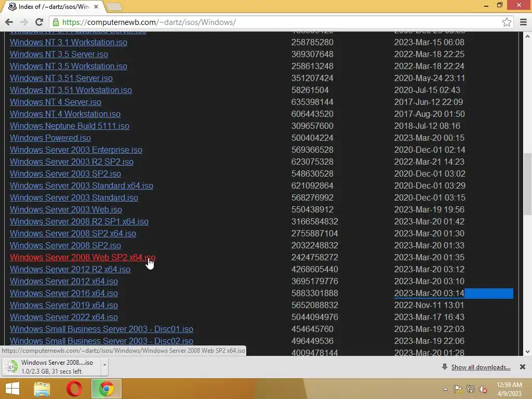The image size is (532, 399).
Task: Download Windows NT 3.51 Server.iso
Action: point(61,78)
